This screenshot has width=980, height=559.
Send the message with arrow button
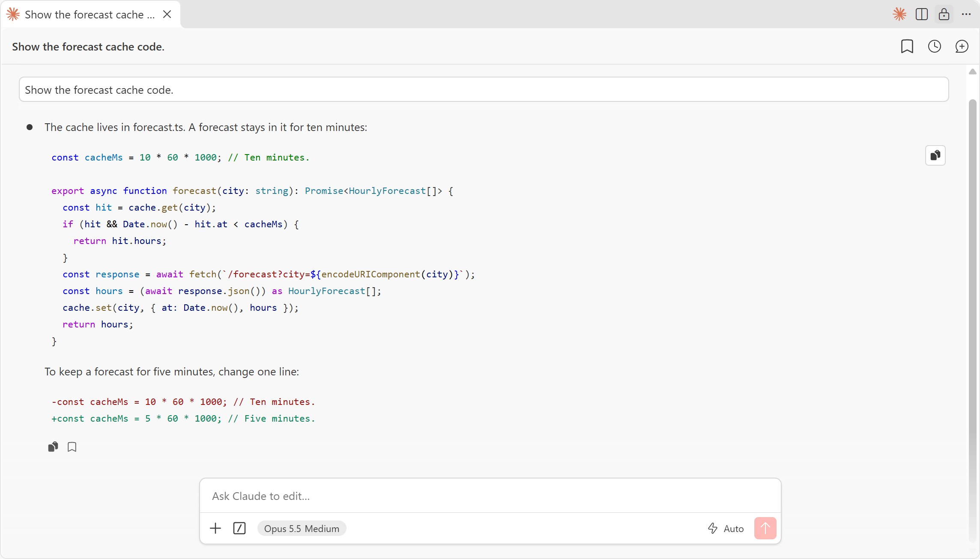click(x=765, y=528)
